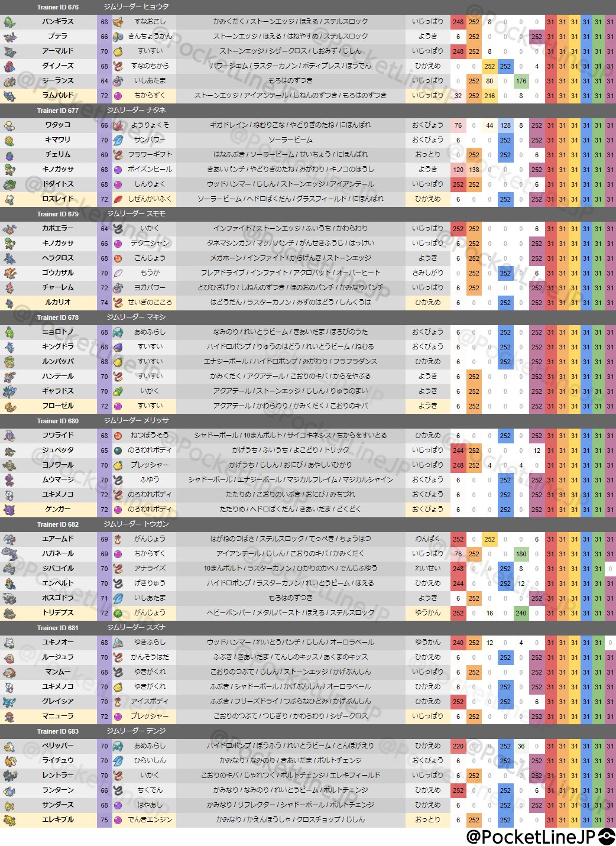Select the ジムリーダー マキシ header text
Screen dimensions: 616x846
(x=136, y=317)
